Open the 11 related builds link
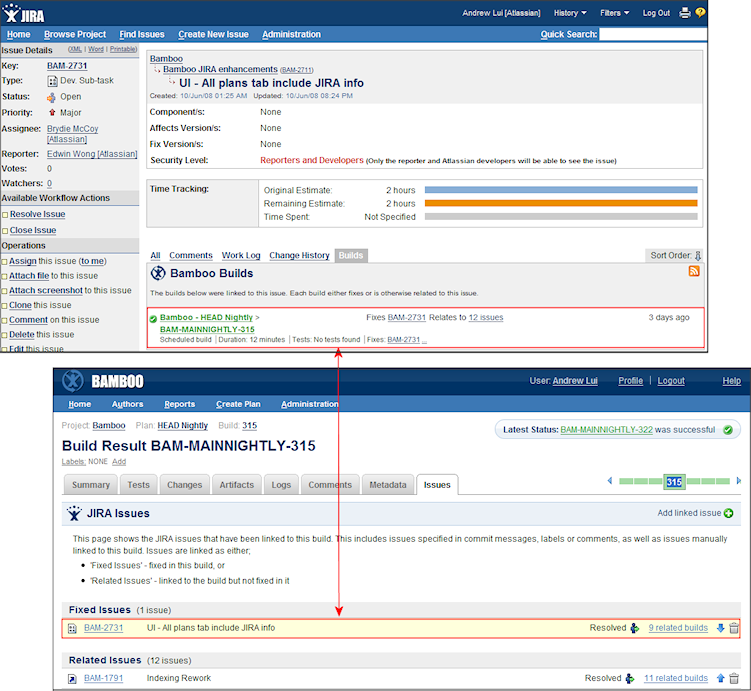The width and height of the screenshot is (751, 691). [676, 678]
